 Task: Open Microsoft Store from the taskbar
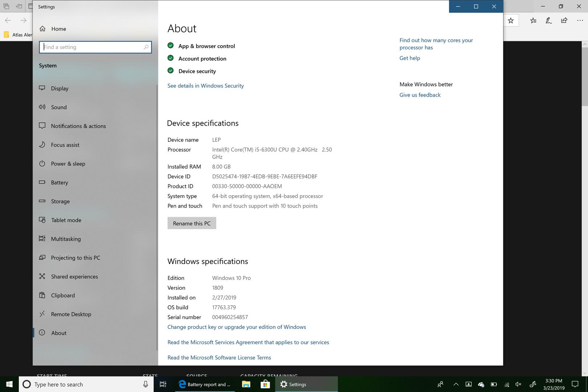click(265, 384)
